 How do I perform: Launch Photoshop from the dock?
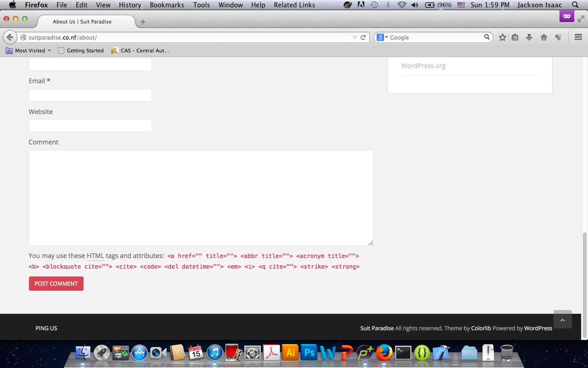click(x=309, y=353)
